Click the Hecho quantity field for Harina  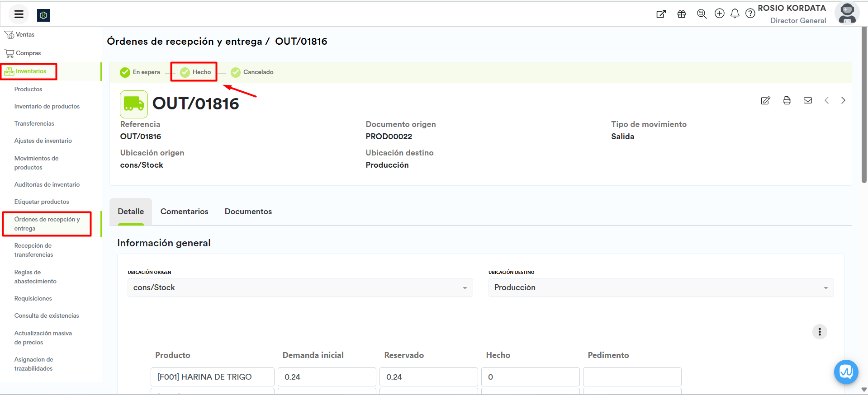[530, 377]
